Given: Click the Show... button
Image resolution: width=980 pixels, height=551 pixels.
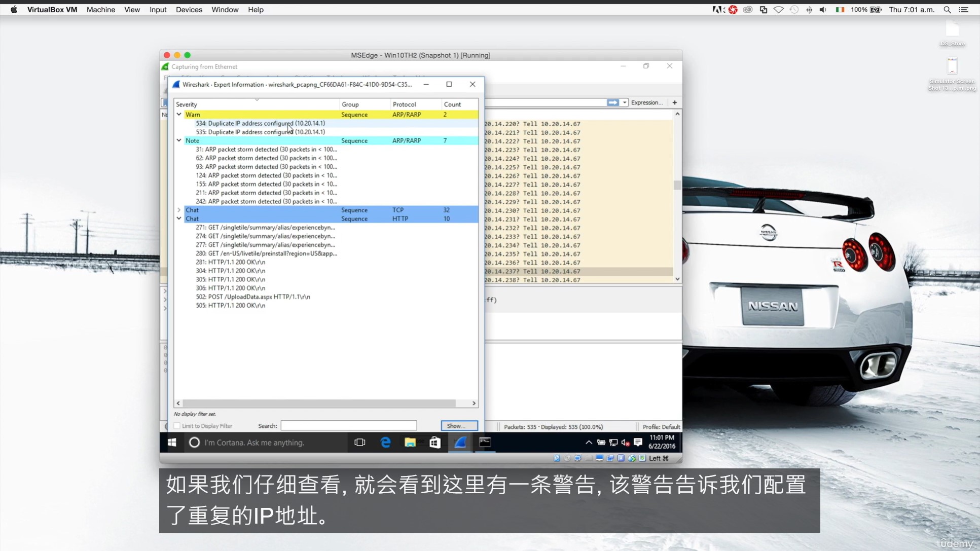Looking at the screenshot, I should (x=459, y=426).
